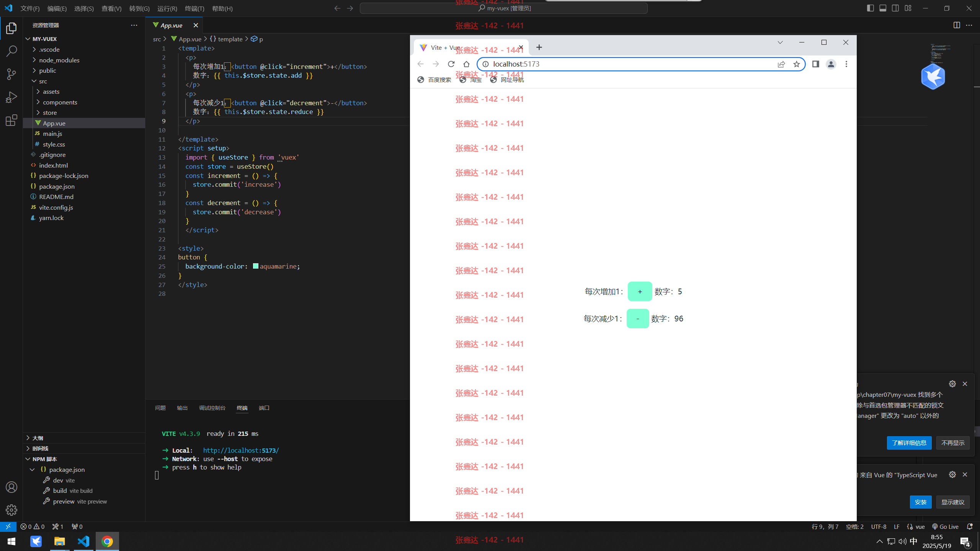Collapse src folder

click(x=34, y=81)
